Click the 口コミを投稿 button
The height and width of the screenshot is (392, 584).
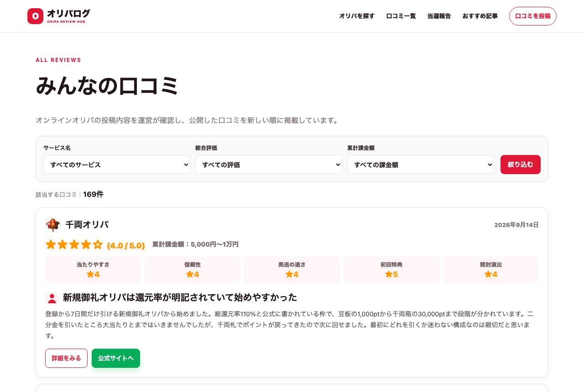point(533,16)
